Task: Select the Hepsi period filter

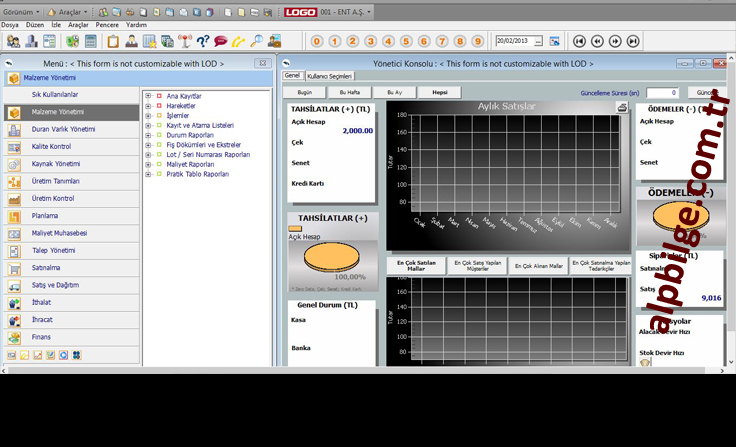Action: point(439,92)
